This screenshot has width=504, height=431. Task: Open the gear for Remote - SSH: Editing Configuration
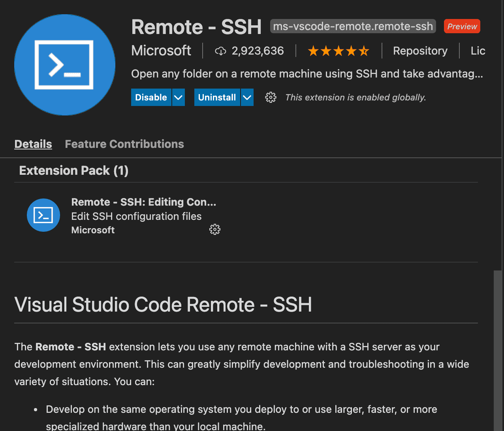coord(215,230)
